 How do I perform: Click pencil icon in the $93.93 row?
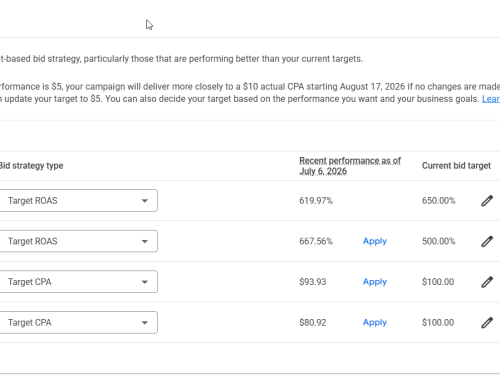[487, 282]
